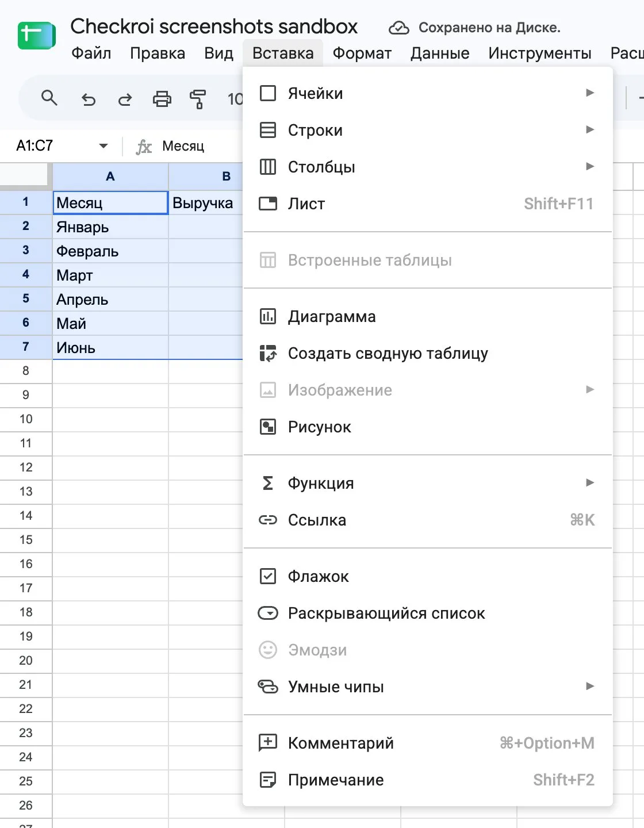Click the Строки rows icon
This screenshot has height=828, width=644.
[x=268, y=130]
